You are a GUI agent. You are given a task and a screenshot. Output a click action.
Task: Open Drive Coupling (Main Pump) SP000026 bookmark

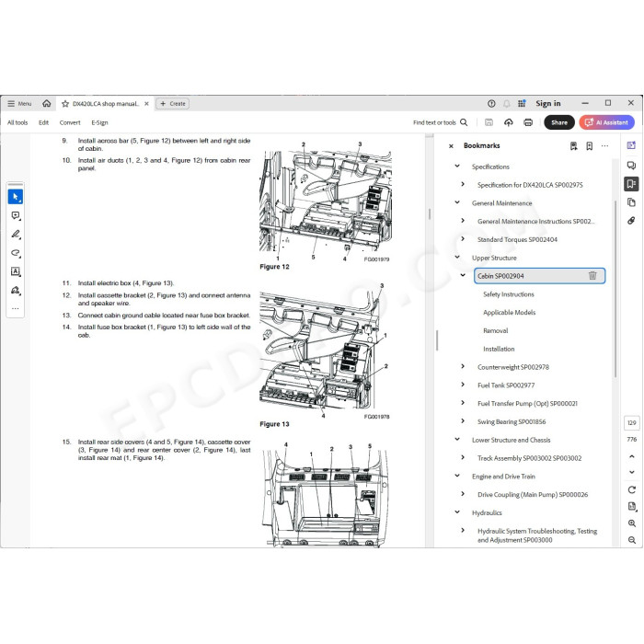pyautogui.click(x=533, y=495)
